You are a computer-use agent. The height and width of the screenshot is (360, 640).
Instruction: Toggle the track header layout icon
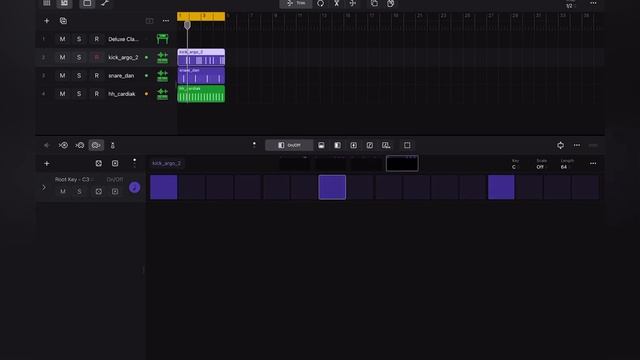149,21
